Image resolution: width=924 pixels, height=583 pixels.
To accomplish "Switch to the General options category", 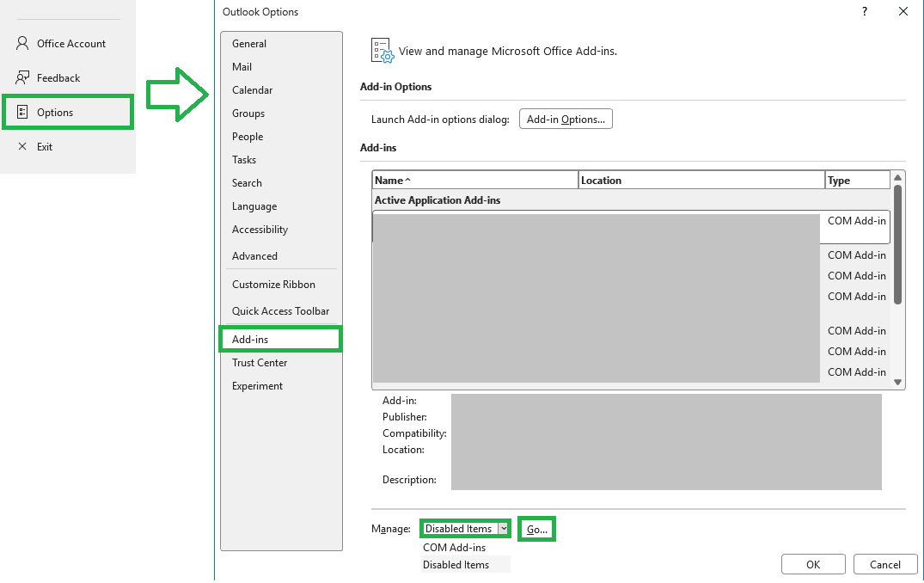I will 281,44.
